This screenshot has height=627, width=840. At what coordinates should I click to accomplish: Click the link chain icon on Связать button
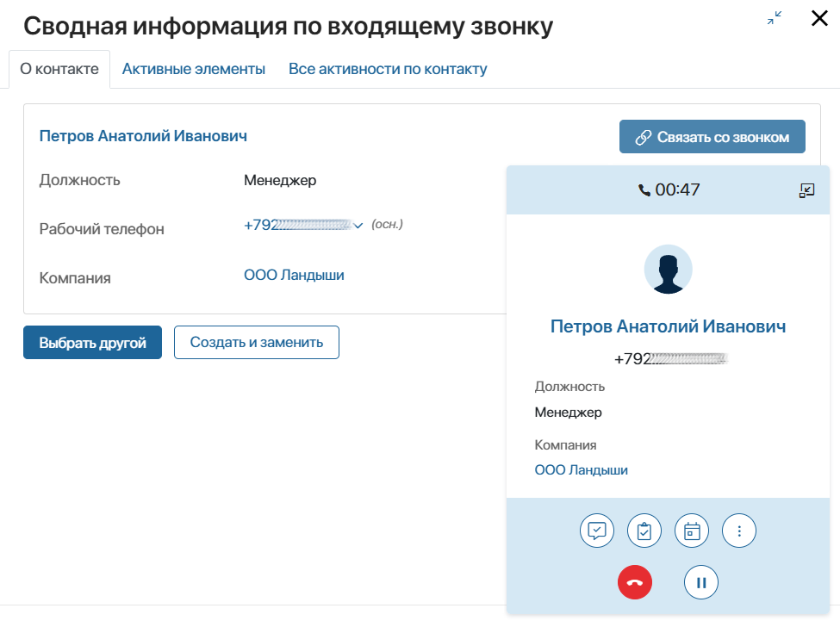643,137
